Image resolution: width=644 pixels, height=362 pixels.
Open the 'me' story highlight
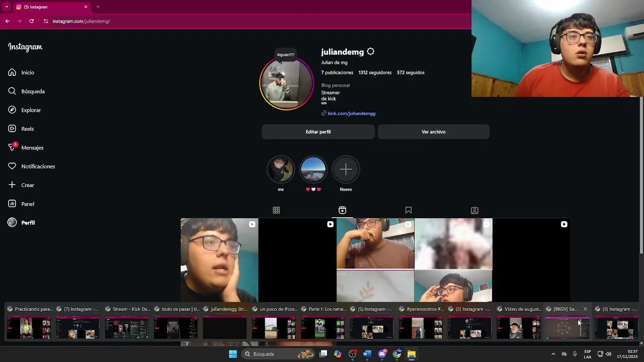click(281, 169)
